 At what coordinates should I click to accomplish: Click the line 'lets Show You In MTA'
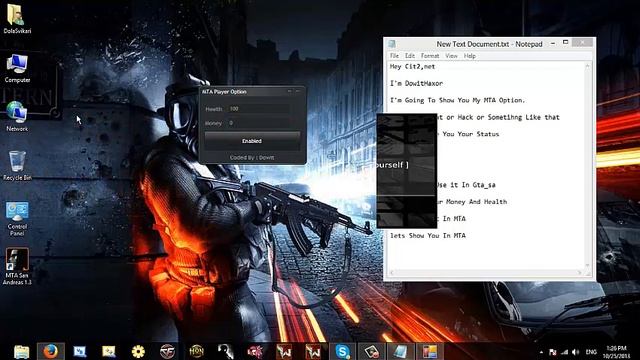coord(428,236)
